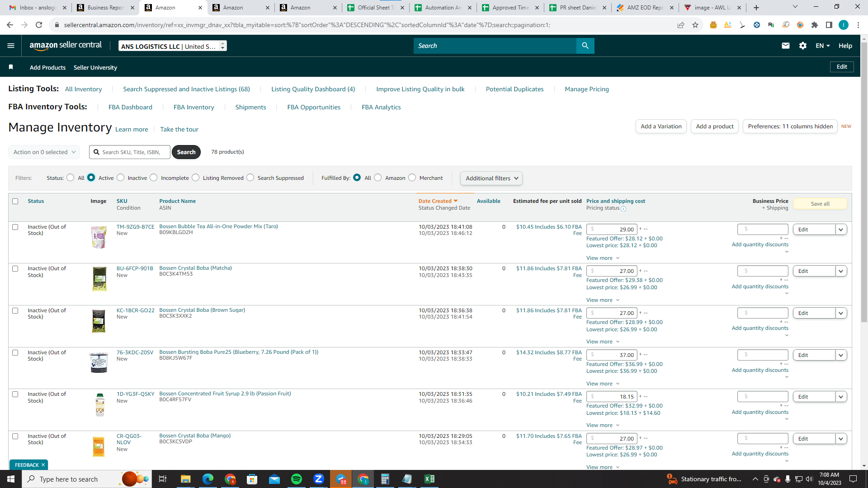Image resolution: width=868 pixels, height=488 pixels.
Task: Go to Shipments in FBA Inventory Tools
Action: tap(250, 108)
